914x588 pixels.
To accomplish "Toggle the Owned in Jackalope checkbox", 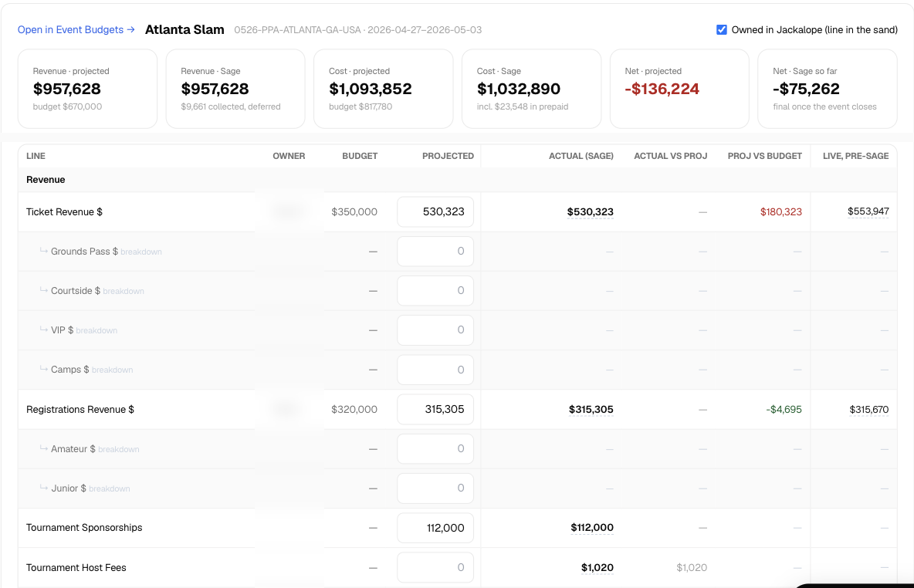I will (722, 30).
